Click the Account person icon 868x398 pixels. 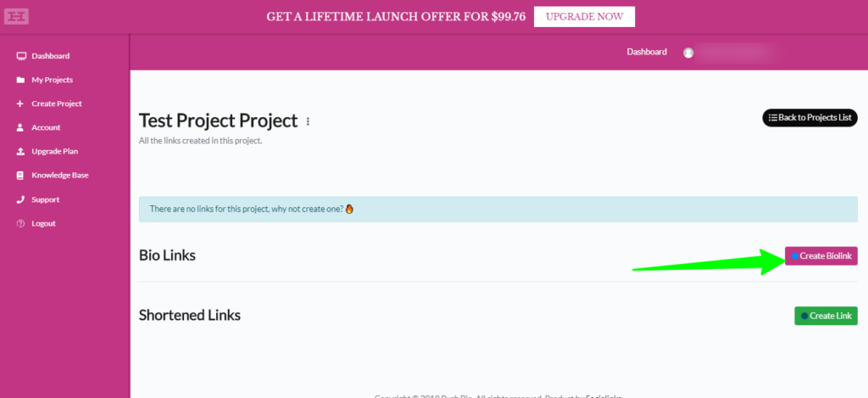pos(20,127)
